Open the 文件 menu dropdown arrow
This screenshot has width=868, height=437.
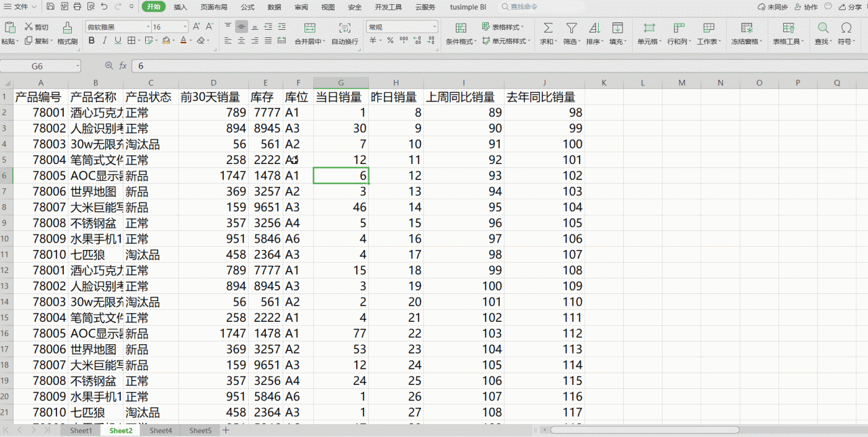34,7
